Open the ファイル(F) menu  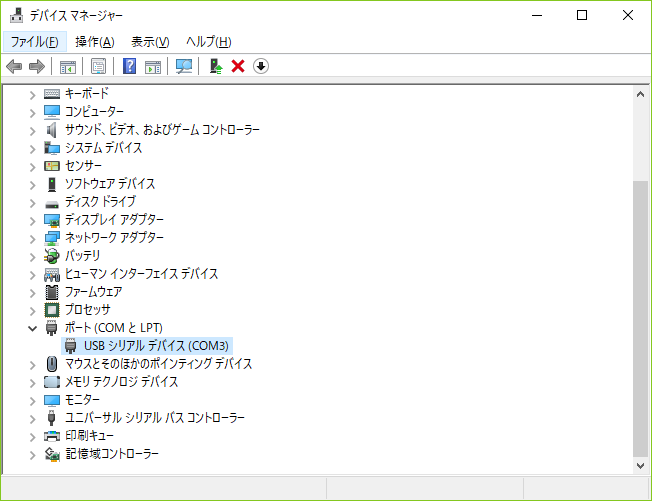[x=34, y=41]
